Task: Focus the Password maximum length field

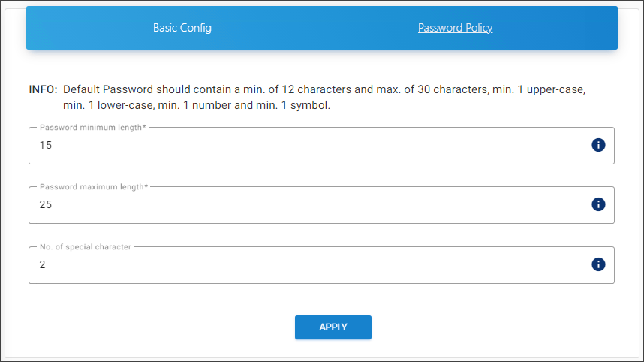Action: (300, 205)
